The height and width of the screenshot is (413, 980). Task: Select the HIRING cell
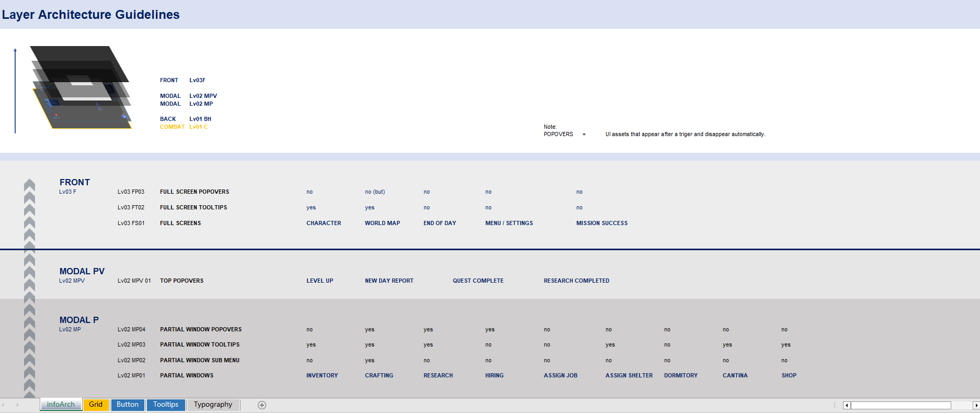[x=494, y=376]
